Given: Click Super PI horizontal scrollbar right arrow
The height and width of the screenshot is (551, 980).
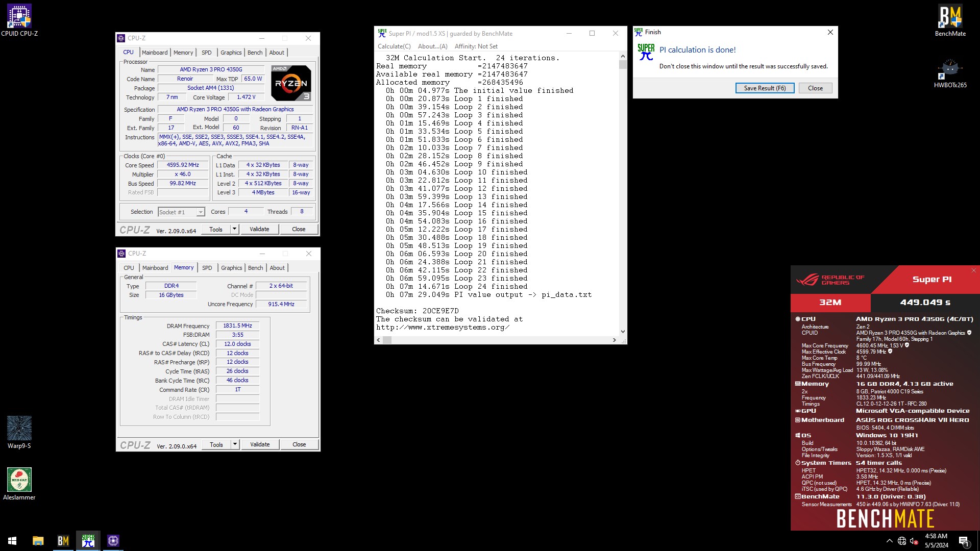Looking at the screenshot, I should click(x=614, y=340).
